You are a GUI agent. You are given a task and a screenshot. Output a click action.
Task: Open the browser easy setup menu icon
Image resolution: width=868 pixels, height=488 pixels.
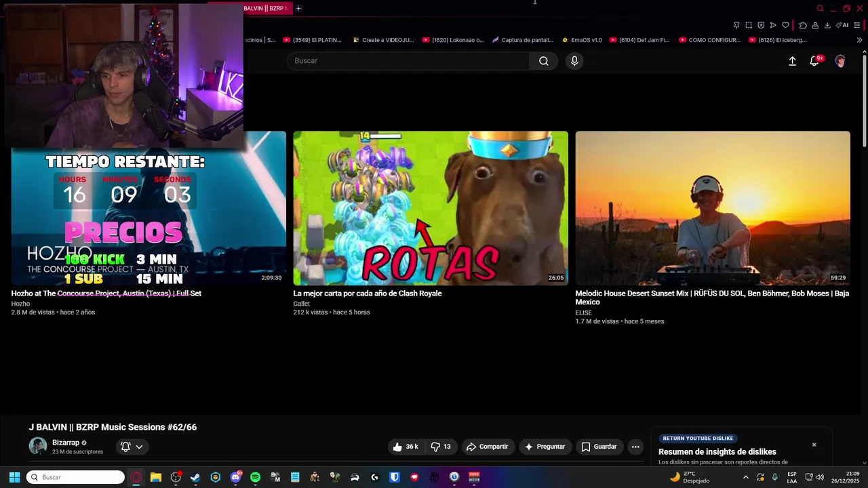tap(856, 25)
